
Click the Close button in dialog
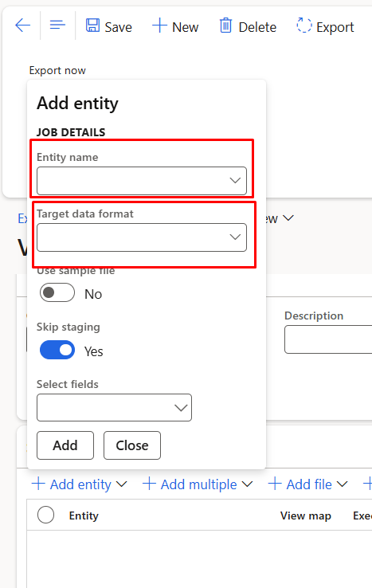(132, 445)
